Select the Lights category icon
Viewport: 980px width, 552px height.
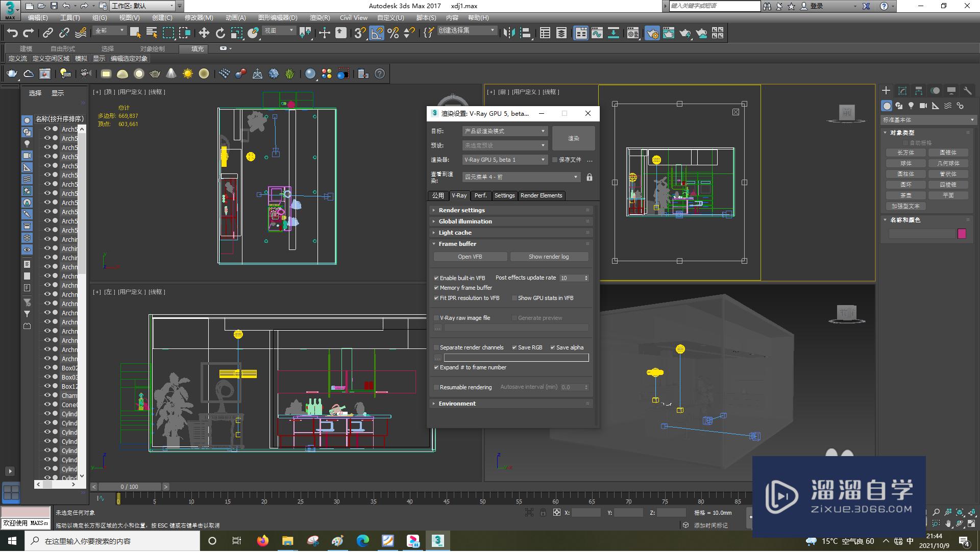[x=911, y=106]
